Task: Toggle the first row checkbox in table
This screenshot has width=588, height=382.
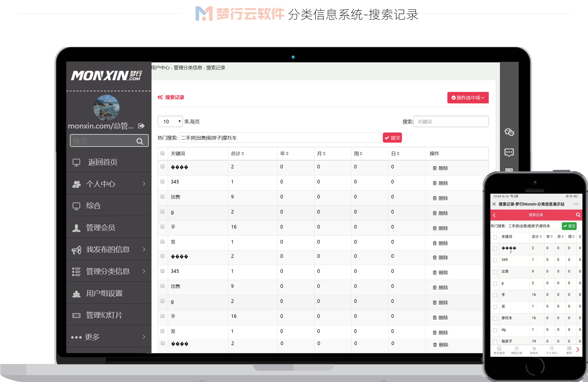Action: click(x=163, y=167)
